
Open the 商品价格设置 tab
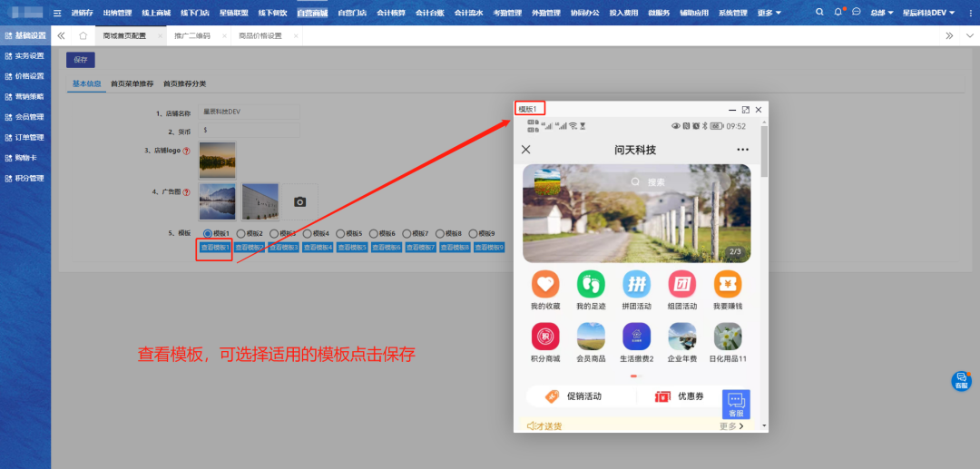point(260,35)
